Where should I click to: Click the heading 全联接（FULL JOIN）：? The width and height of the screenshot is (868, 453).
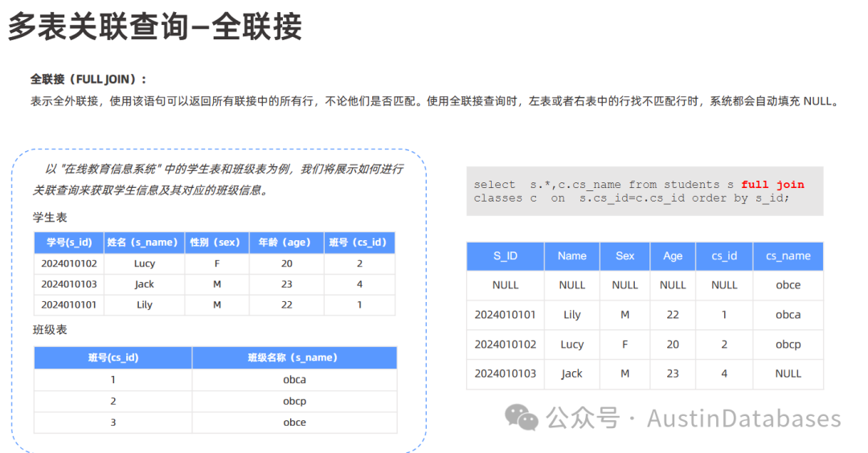click(88, 79)
